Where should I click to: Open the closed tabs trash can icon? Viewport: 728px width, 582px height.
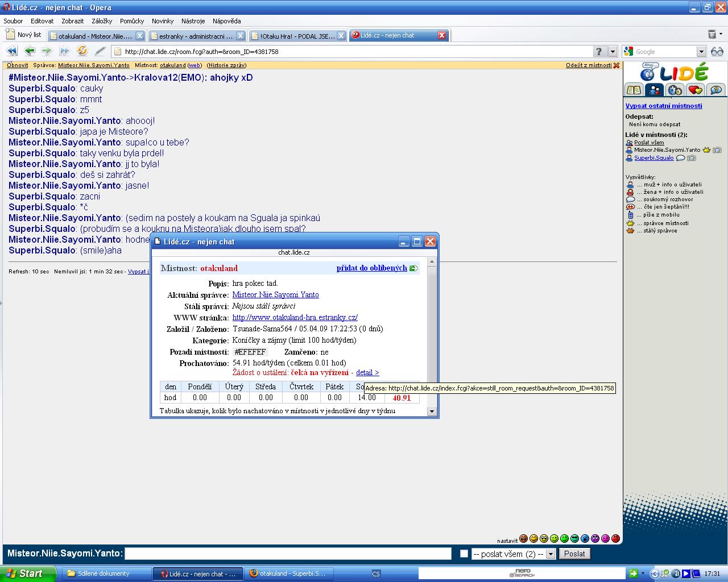712,35
